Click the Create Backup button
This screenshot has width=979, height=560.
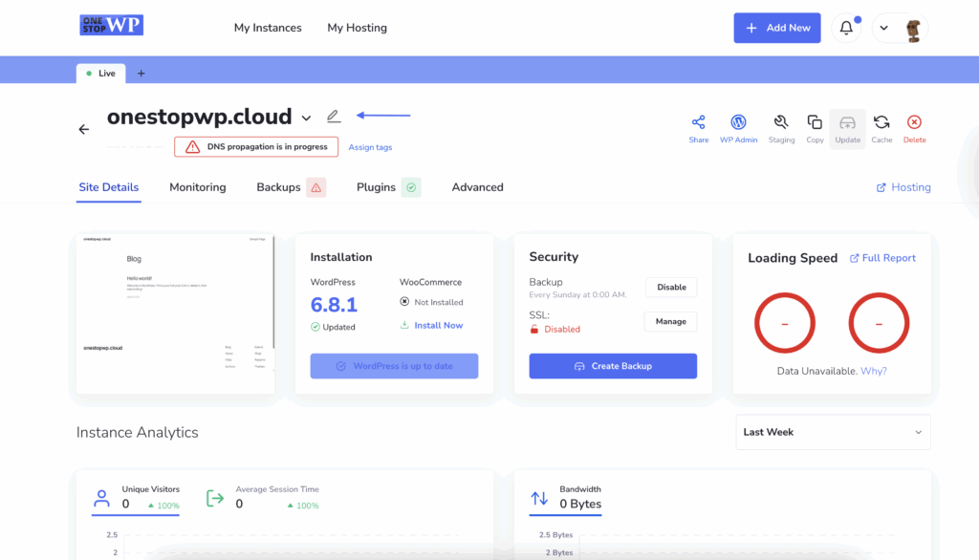pyautogui.click(x=613, y=366)
